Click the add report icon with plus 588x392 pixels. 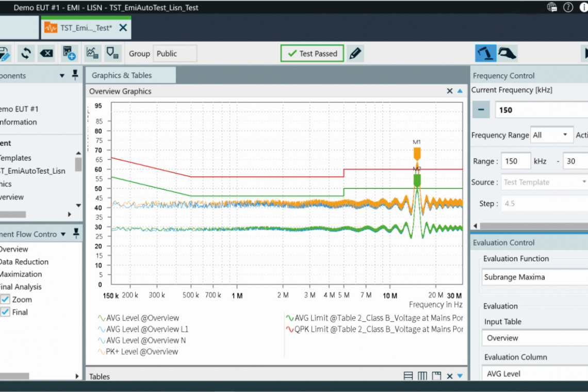tap(69, 53)
